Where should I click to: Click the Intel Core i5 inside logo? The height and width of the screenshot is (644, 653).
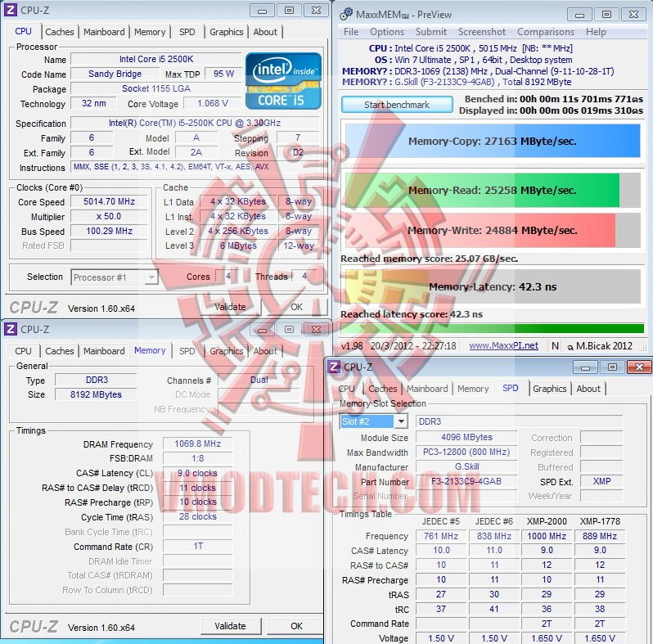(x=283, y=81)
